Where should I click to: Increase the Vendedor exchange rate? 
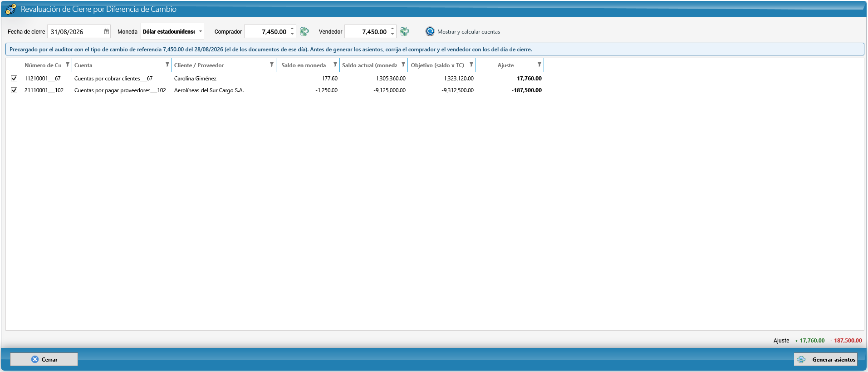pyautogui.click(x=392, y=29)
